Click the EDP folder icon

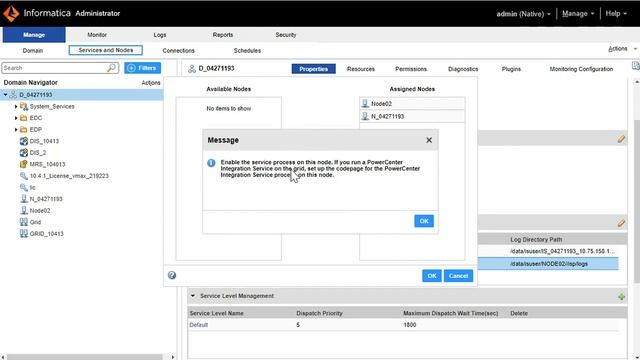[24, 129]
